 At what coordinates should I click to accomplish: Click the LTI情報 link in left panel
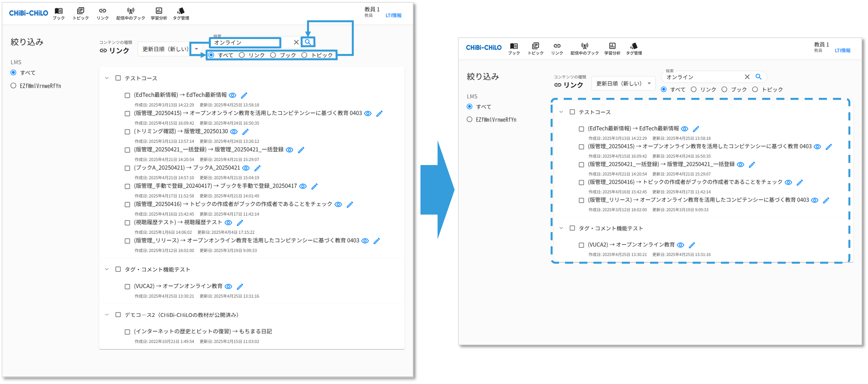[393, 16]
